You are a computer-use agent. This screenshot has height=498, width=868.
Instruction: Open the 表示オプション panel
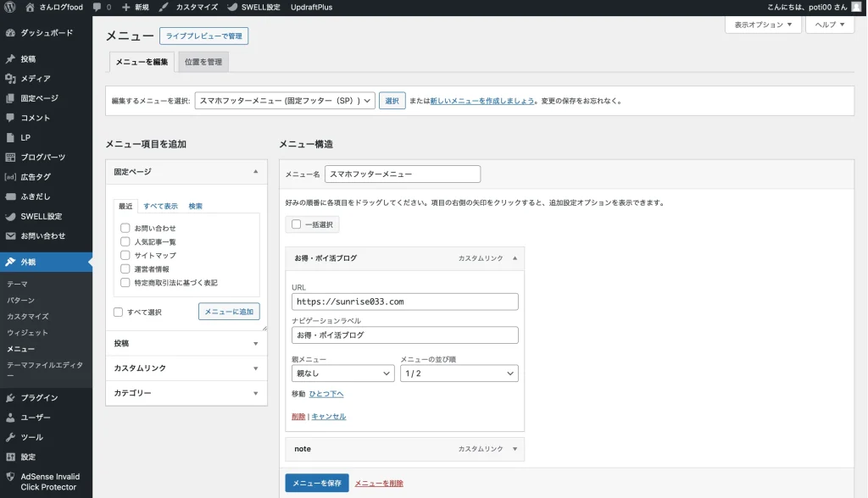pyautogui.click(x=763, y=25)
